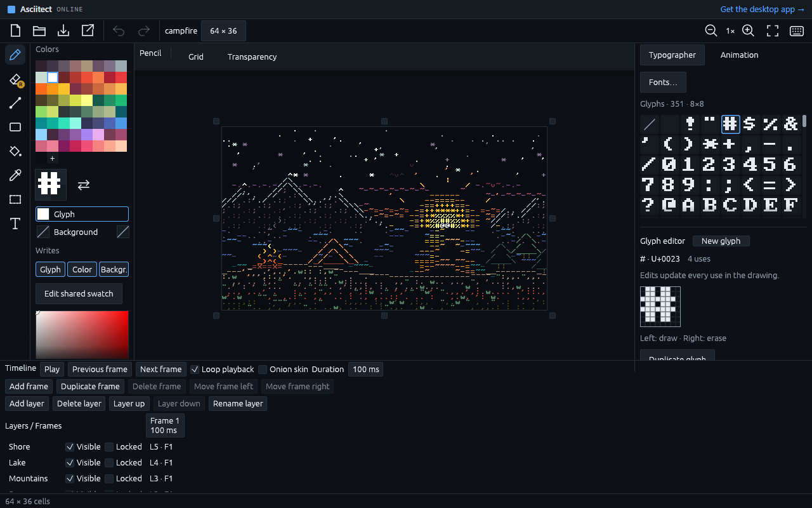The height and width of the screenshot is (508, 812).
Task: Zoom in on the canvas
Action: tap(748, 30)
